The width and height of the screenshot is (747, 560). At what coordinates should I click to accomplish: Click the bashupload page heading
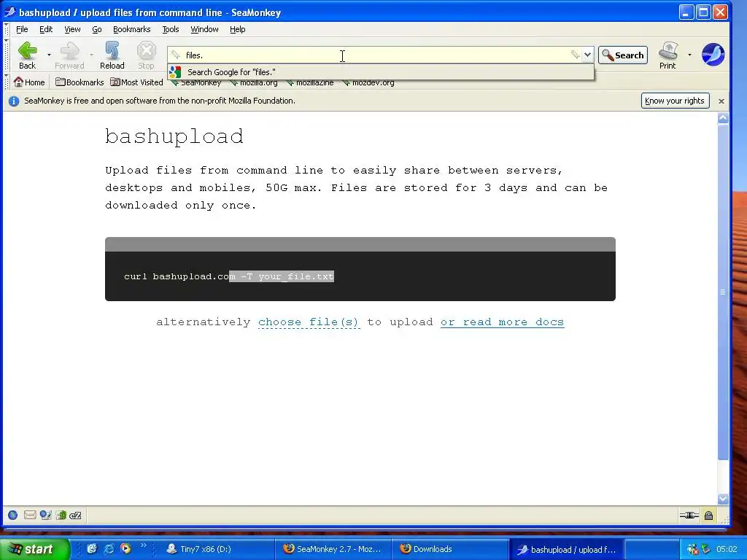174,137
